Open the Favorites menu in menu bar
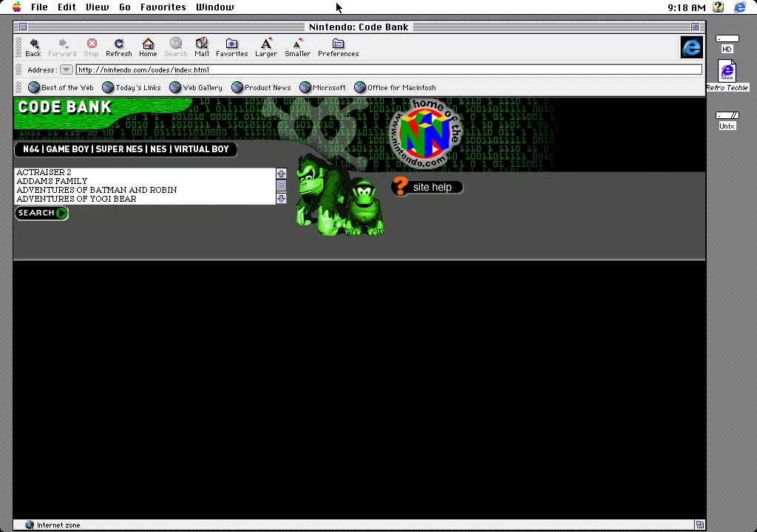 [163, 7]
